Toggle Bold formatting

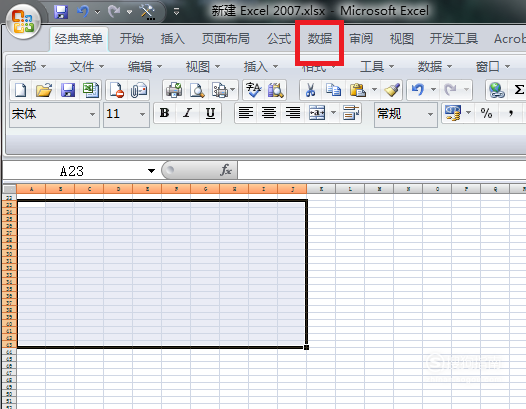[164, 113]
